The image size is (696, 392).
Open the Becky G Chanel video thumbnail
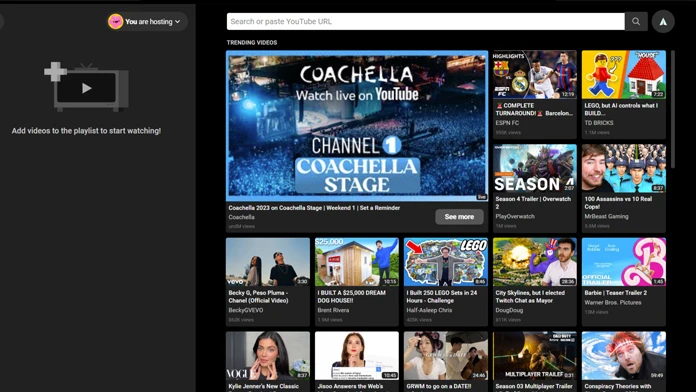pos(268,262)
